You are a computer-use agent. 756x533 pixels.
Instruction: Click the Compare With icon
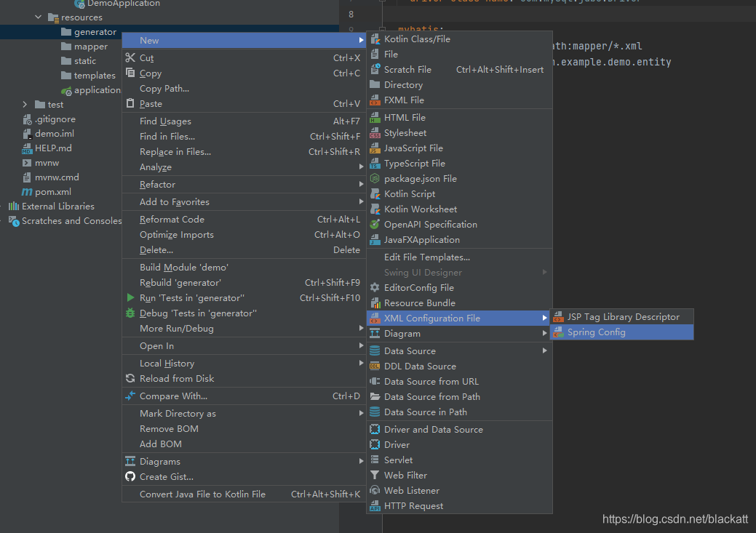click(130, 396)
